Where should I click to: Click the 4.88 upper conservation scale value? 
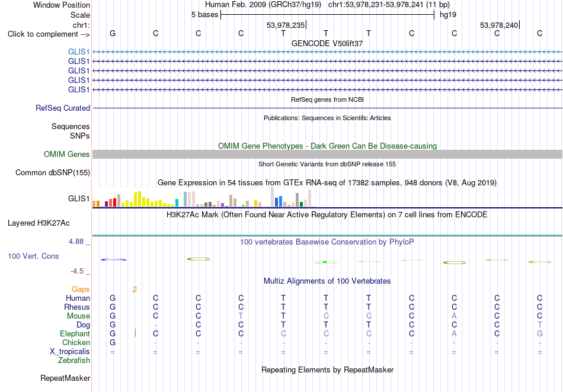coord(76,242)
